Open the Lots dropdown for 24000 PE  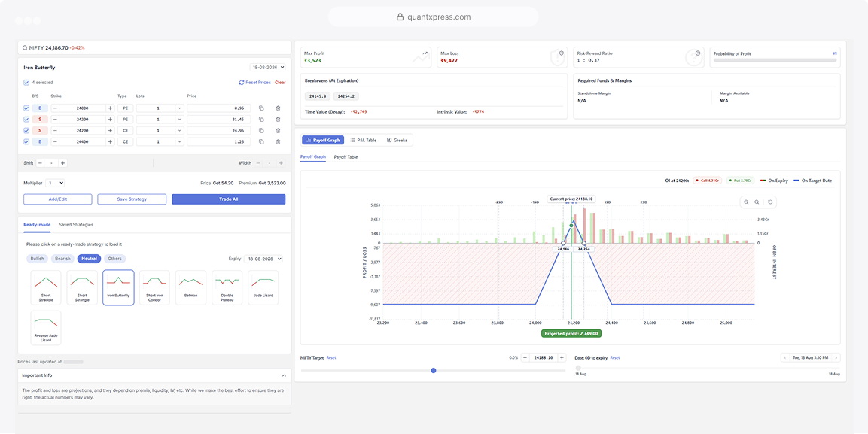(x=179, y=108)
